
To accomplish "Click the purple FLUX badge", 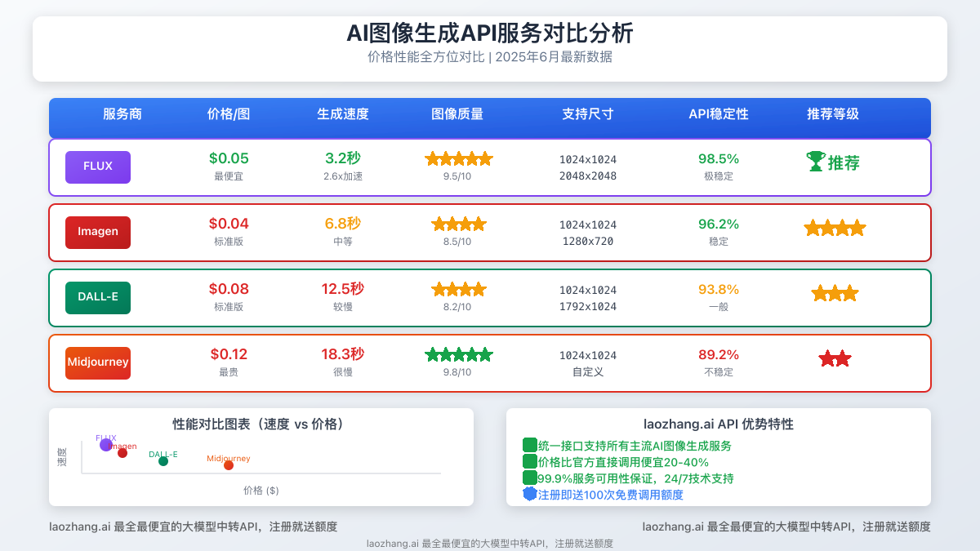I will tap(98, 167).
